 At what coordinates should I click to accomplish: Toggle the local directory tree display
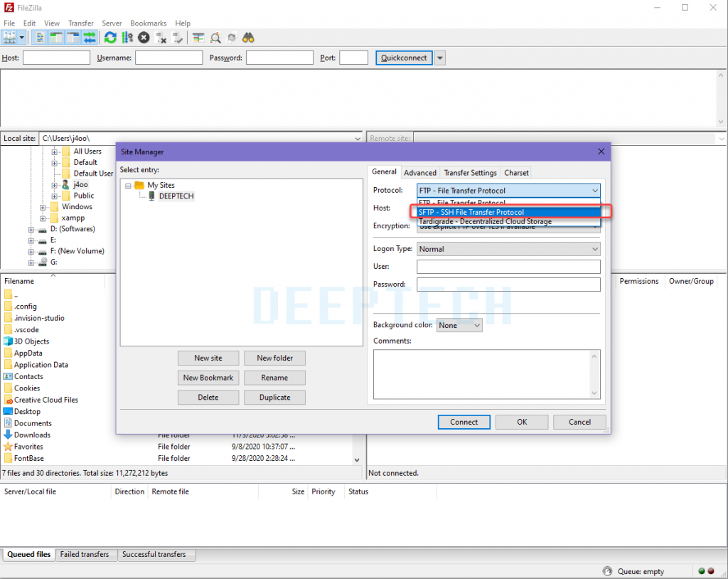[x=56, y=38]
